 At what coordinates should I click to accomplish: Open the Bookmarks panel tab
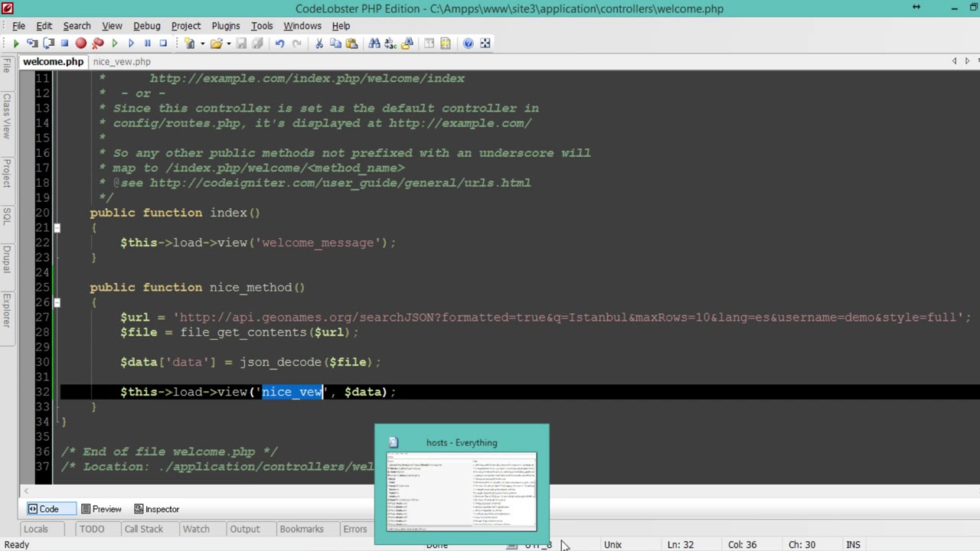point(301,529)
